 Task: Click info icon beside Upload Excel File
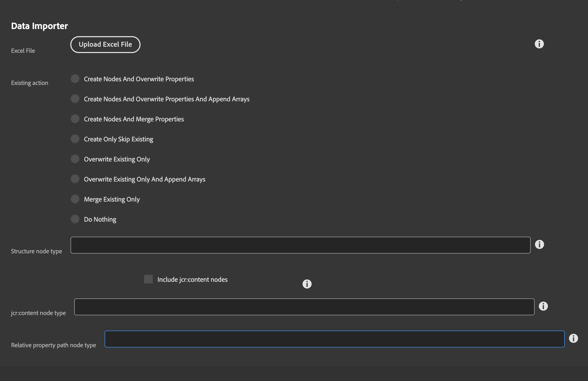(x=539, y=44)
